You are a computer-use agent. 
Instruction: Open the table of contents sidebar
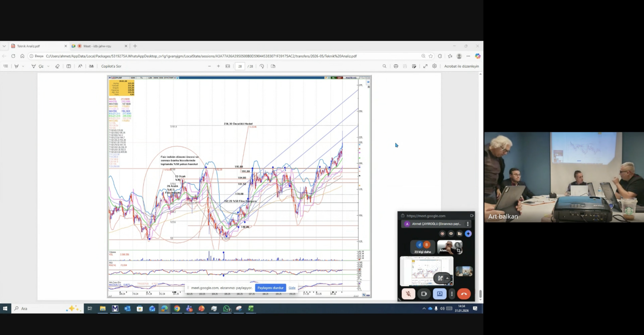6,66
